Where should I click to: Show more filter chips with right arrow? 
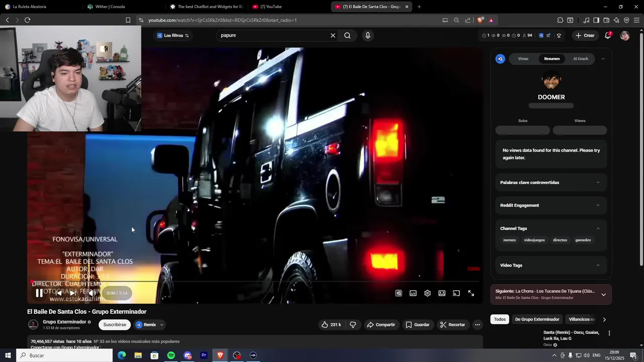point(604,319)
